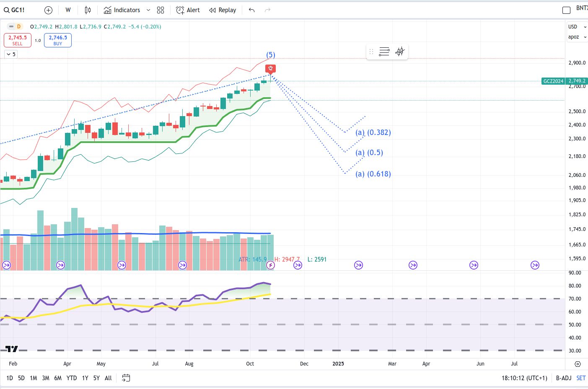
Task: Open the chart style candlestick icon
Action: (x=88, y=10)
